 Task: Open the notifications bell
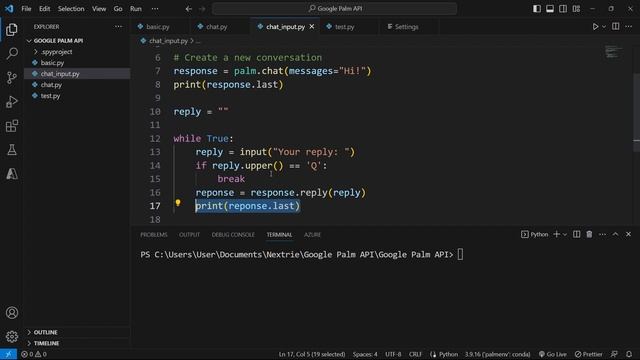[x=629, y=354]
